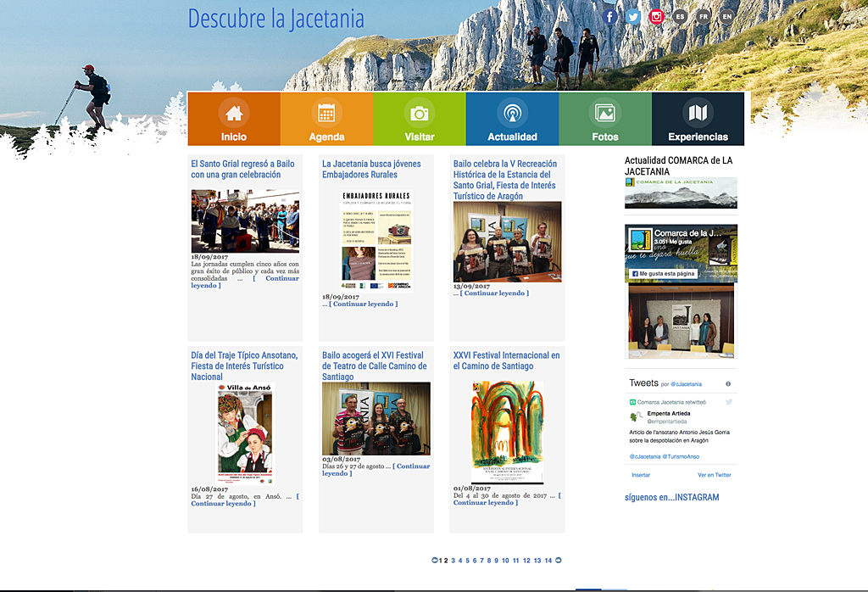Click the photo of people holding posters dated 13/09/2017

507,242
